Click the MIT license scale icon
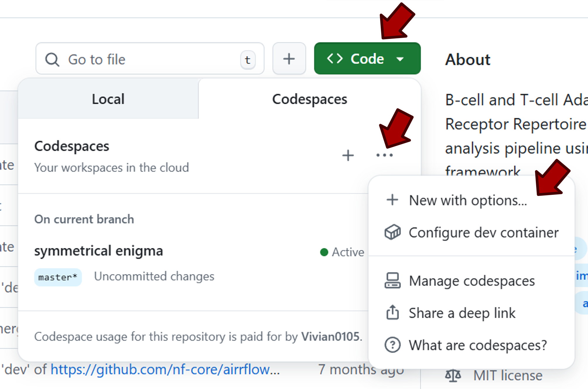Screen dimensions: 588x389 pyautogui.click(x=453, y=376)
